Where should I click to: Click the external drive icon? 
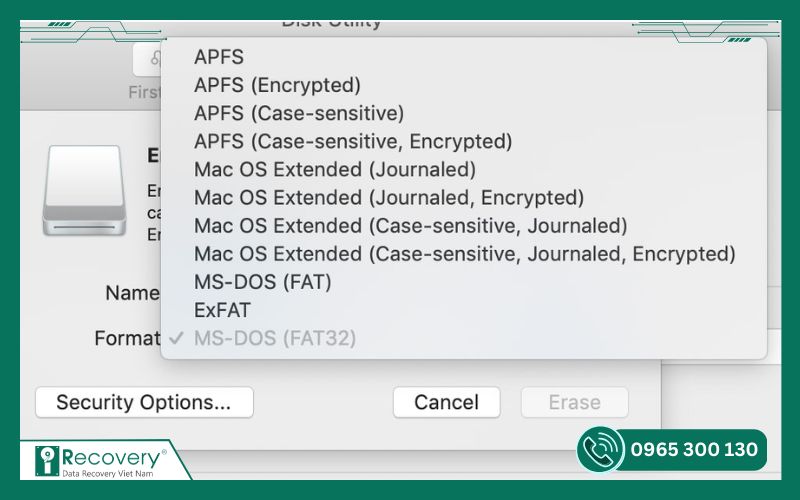(84, 190)
